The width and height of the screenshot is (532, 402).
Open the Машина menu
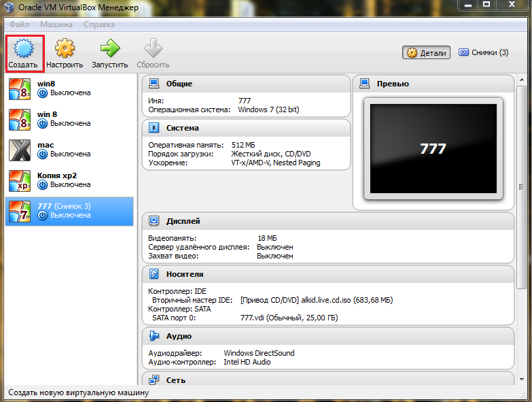pyautogui.click(x=56, y=24)
